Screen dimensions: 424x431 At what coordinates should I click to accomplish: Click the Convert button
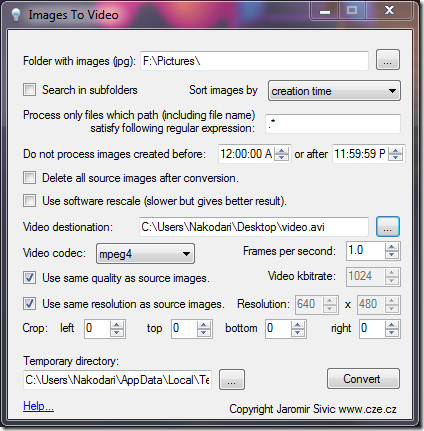363,379
